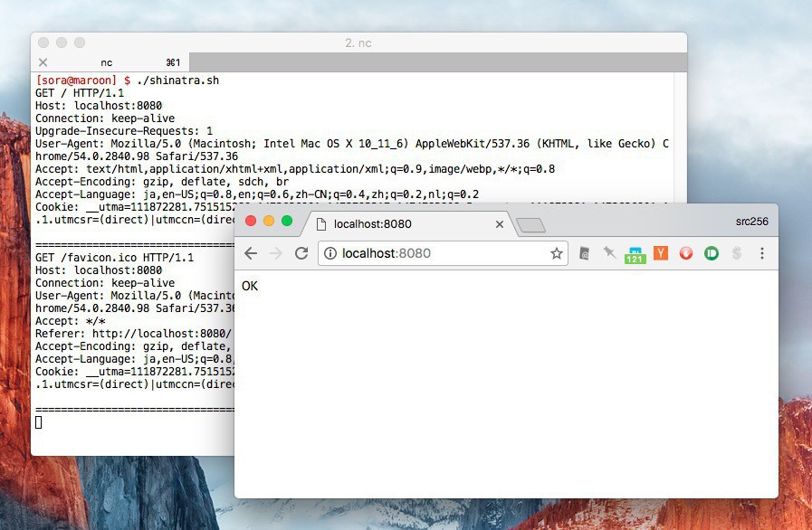The height and width of the screenshot is (530, 812).
Task: Close the localhost:8080 browser tab
Action: pyautogui.click(x=499, y=224)
